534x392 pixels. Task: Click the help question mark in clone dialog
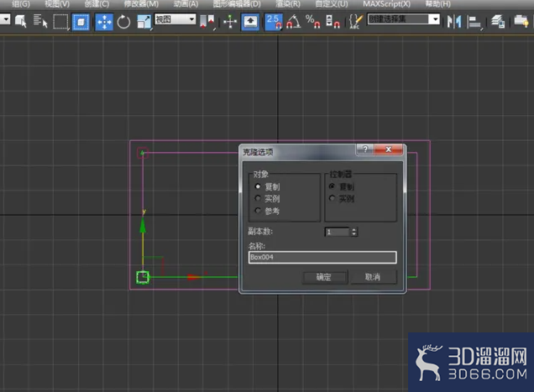click(x=365, y=149)
